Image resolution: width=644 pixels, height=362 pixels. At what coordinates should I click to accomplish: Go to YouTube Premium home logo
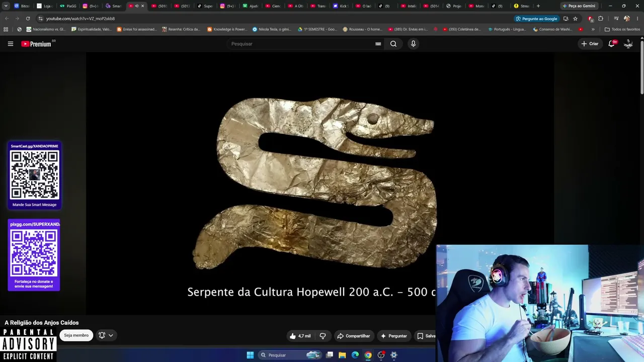36,44
